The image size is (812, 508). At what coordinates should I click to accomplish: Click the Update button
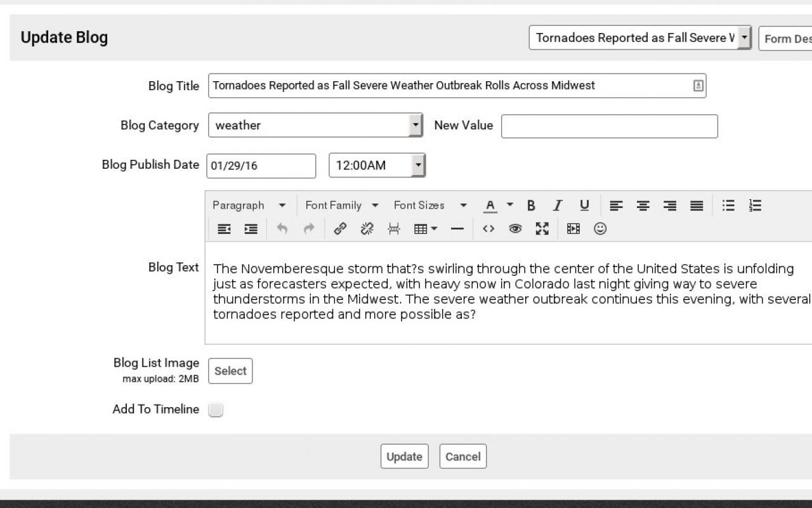(404, 457)
